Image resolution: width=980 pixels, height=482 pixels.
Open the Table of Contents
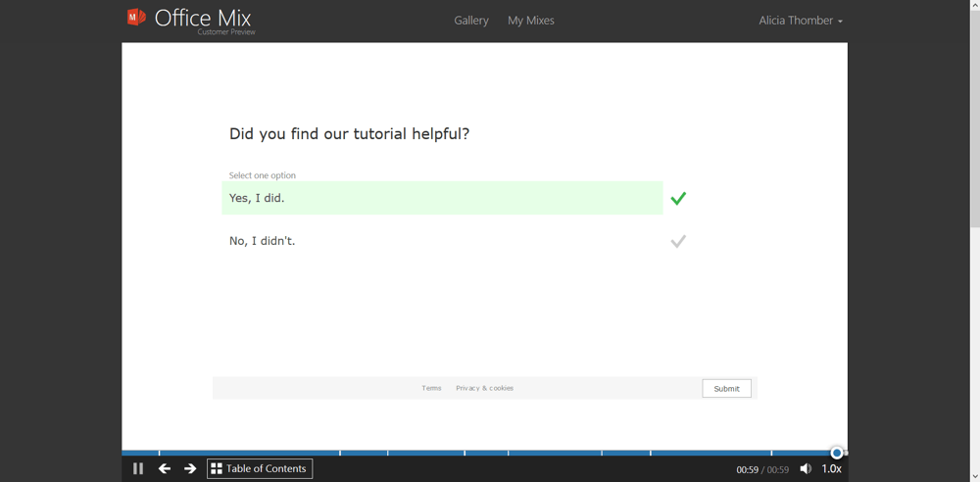[260, 469]
